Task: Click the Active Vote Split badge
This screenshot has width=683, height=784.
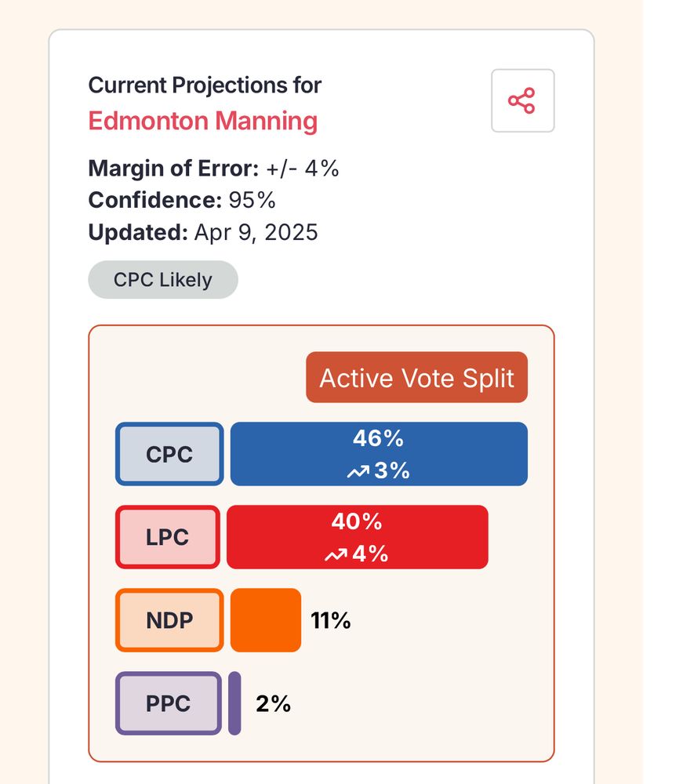Action: pos(416,378)
